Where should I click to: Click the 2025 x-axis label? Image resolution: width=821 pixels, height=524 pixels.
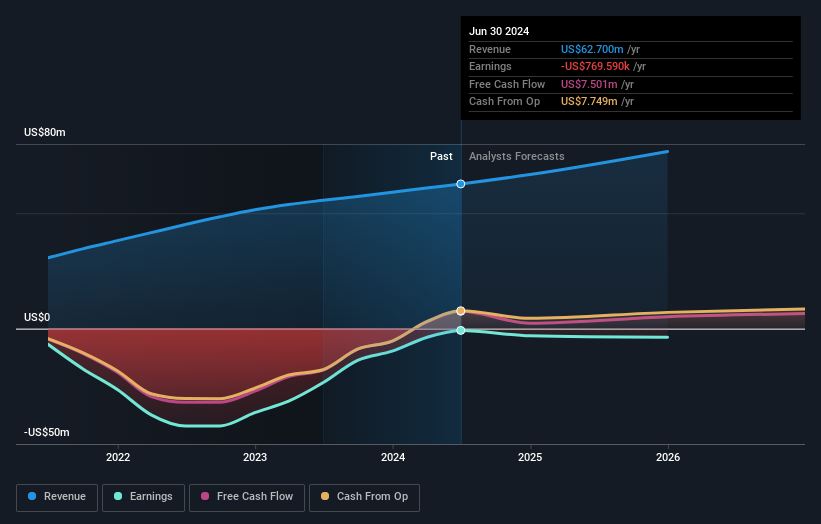[x=530, y=458]
